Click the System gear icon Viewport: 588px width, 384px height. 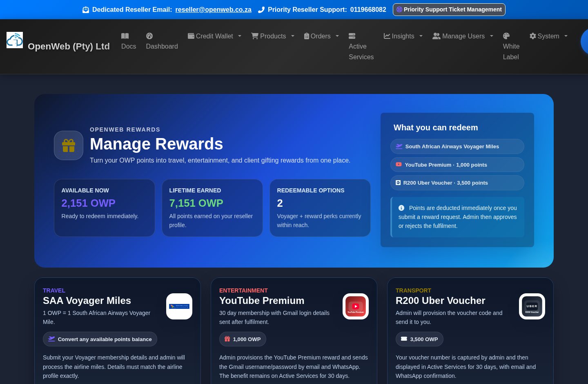[x=532, y=36]
